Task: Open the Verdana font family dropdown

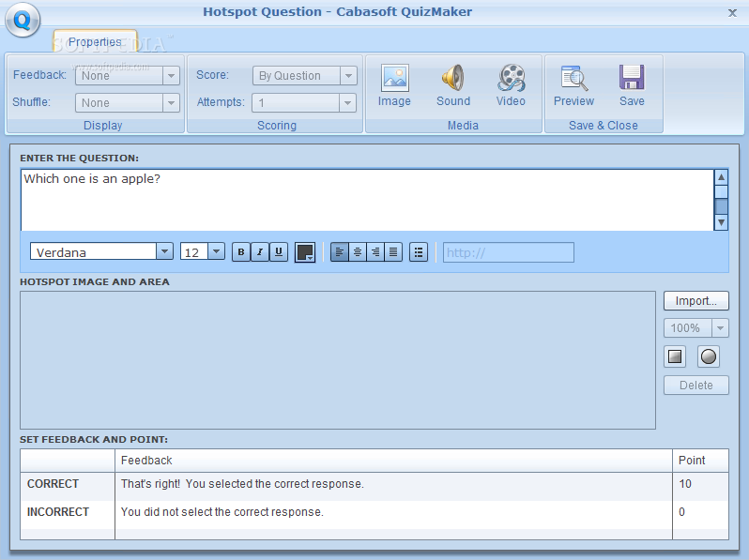Action: (101, 251)
